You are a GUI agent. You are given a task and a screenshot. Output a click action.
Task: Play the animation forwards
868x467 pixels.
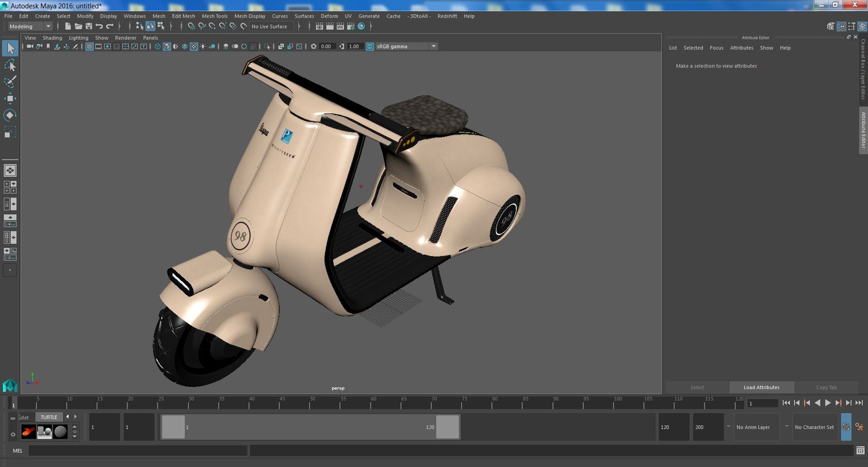[828, 403]
